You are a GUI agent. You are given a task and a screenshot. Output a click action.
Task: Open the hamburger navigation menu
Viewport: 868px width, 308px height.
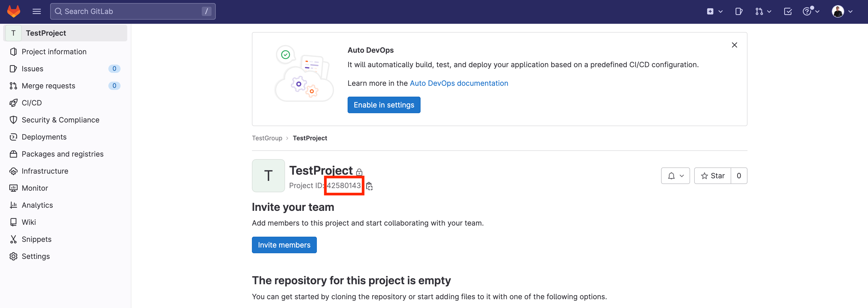click(36, 11)
